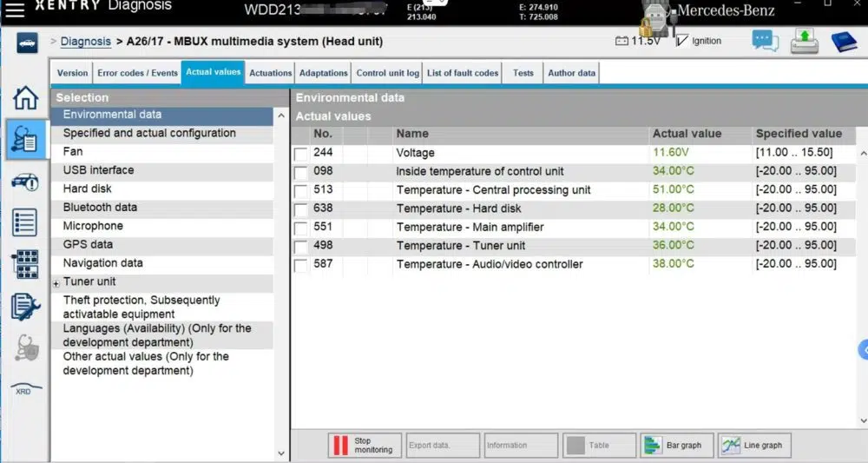The height and width of the screenshot is (463, 868).
Task: Select USB interface entry
Action: click(162, 170)
